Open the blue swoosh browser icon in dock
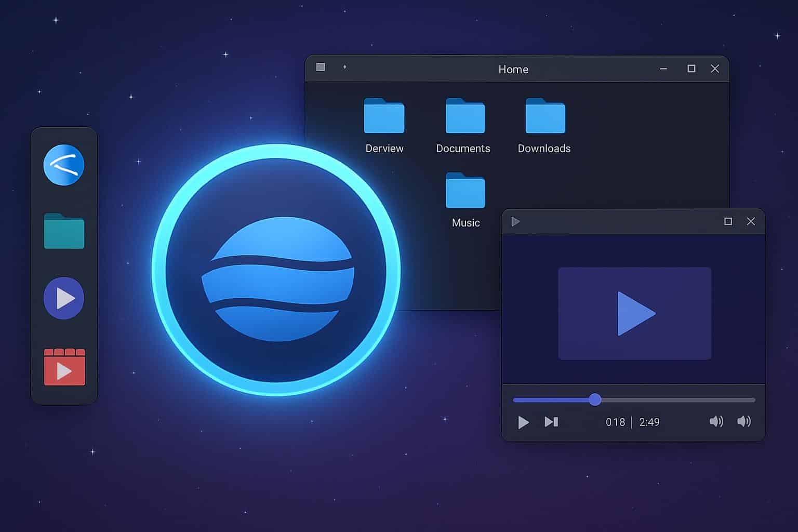The height and width of the screenshot is (532, 798). 63,165
